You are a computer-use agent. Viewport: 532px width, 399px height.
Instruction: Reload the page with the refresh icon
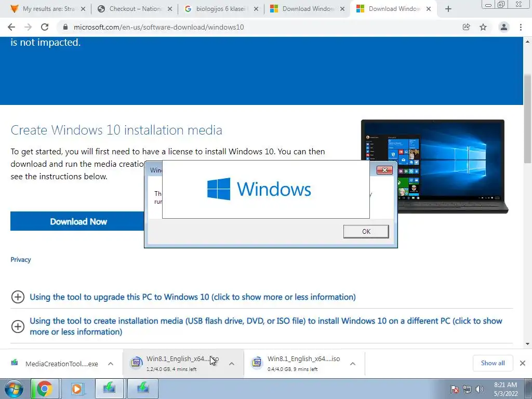(45, 27)
